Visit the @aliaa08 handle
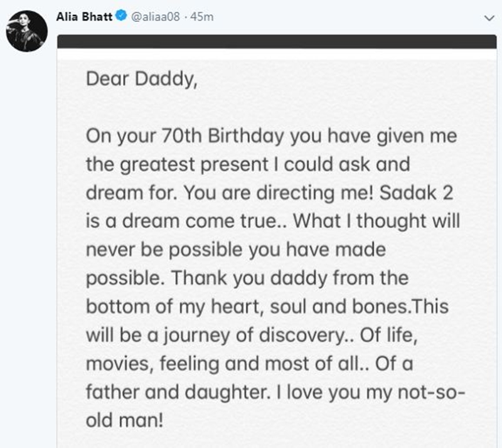The width and height of the screenshot is (502, 448). pos(155,17)
